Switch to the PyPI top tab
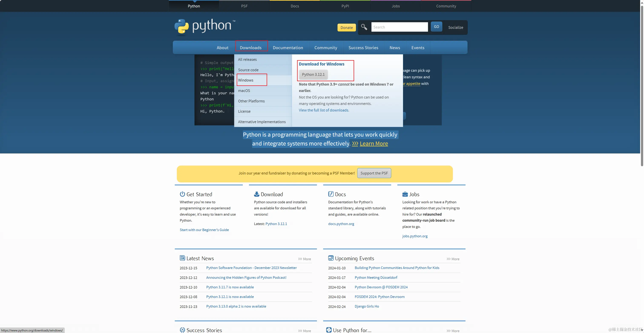This screenshot has width=644, height=333. (345, 6)
